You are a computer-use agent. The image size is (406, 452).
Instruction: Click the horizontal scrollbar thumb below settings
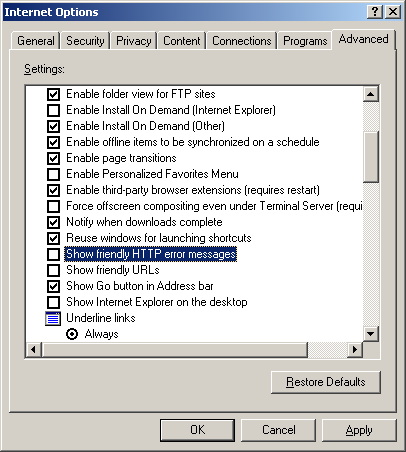(x=175, y=350)
